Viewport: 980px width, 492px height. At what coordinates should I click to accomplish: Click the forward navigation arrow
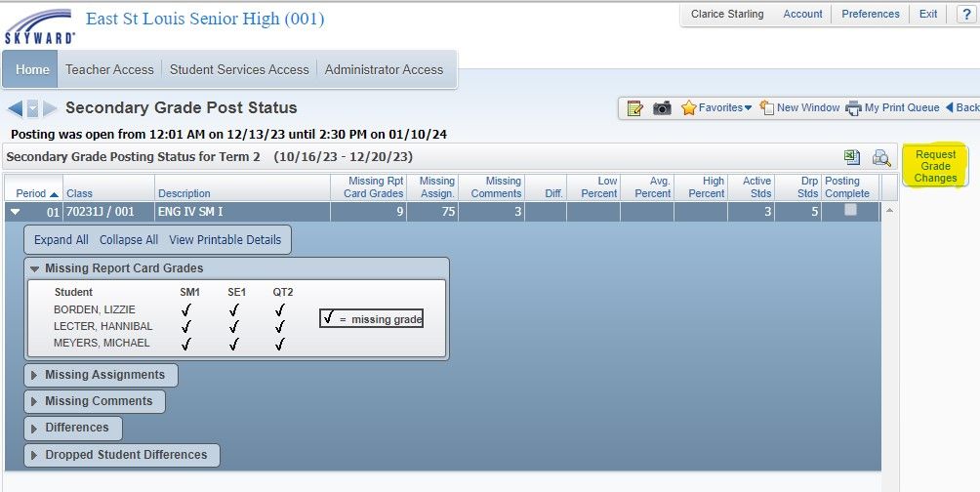coord(50,108)
